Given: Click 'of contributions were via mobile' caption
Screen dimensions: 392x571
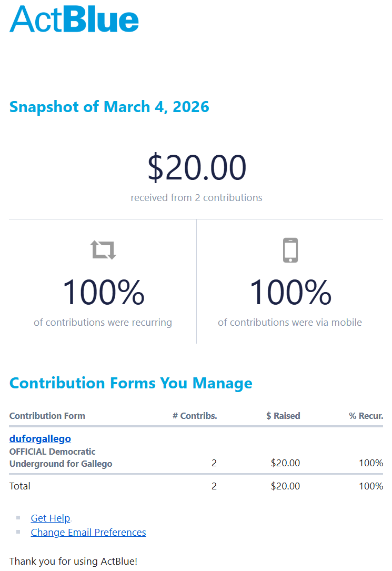Looking at the screenshot, I should [290, 323].
